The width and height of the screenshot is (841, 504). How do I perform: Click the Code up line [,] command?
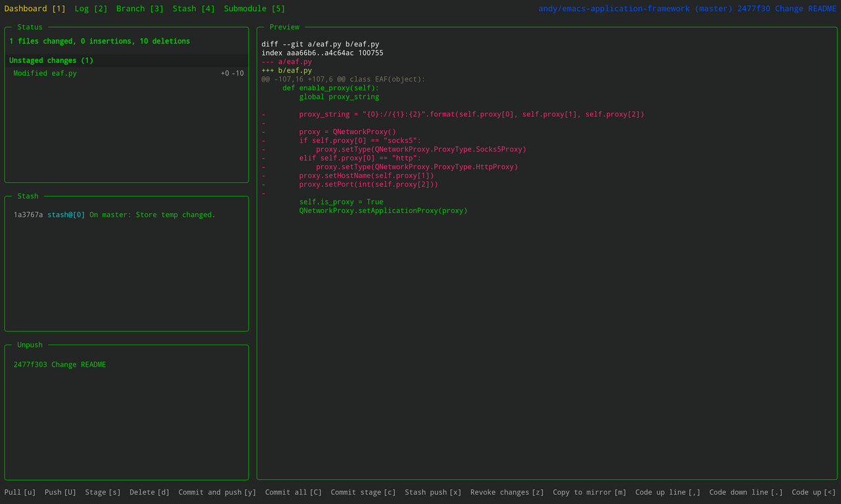(668, 492)
